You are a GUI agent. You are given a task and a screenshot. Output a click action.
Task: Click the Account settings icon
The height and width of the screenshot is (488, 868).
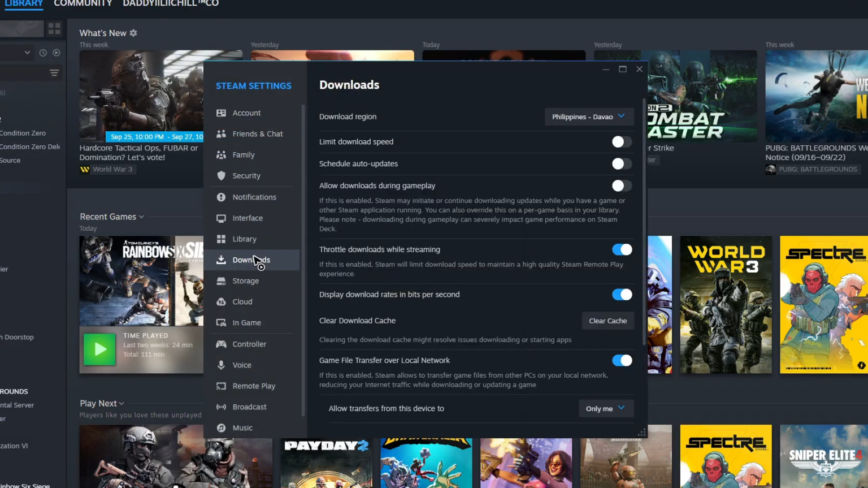221,113
